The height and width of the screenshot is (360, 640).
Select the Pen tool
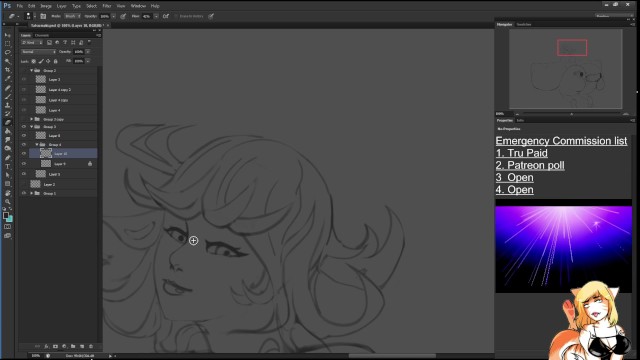pos(7,158)
